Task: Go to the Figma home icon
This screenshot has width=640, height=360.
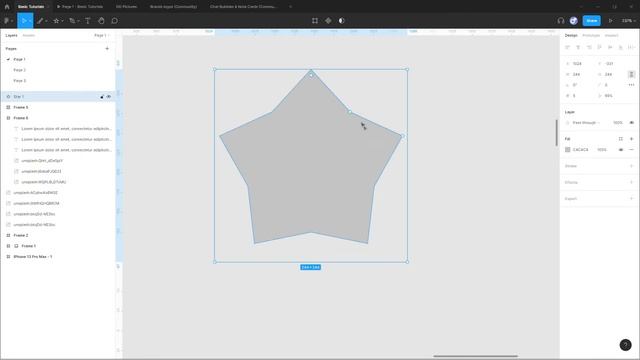Action: click(x=7, y=7)
